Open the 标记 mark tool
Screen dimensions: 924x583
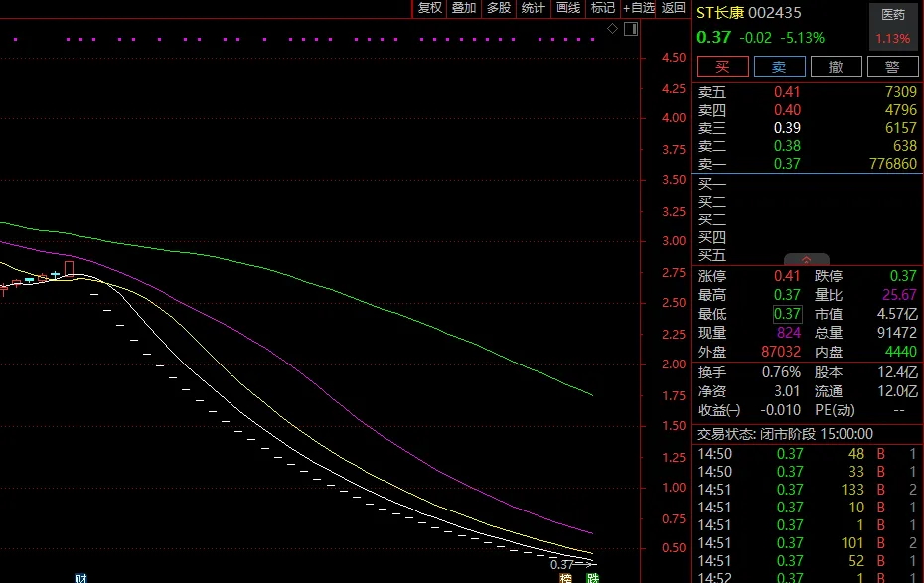coord(603,8)
